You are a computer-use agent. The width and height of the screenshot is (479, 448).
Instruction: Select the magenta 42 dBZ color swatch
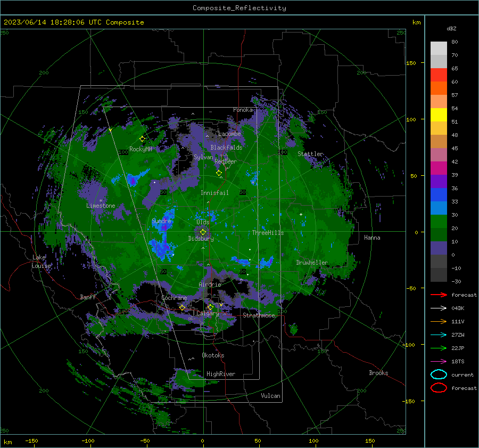[439, 168]
